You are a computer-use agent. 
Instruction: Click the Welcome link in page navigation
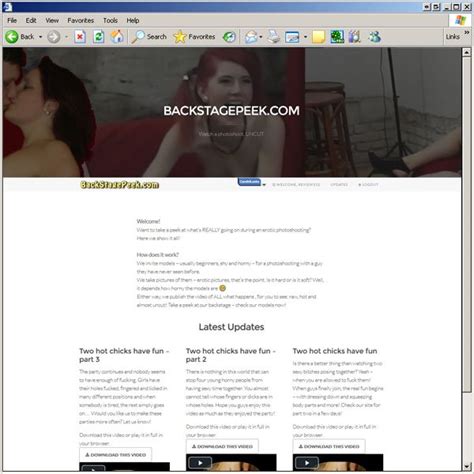(296, 185)
